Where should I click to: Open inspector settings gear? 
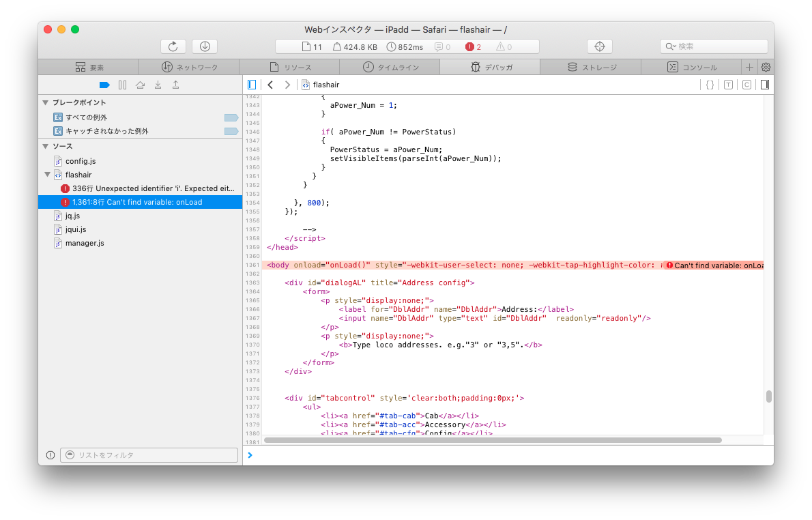point(766,68)
